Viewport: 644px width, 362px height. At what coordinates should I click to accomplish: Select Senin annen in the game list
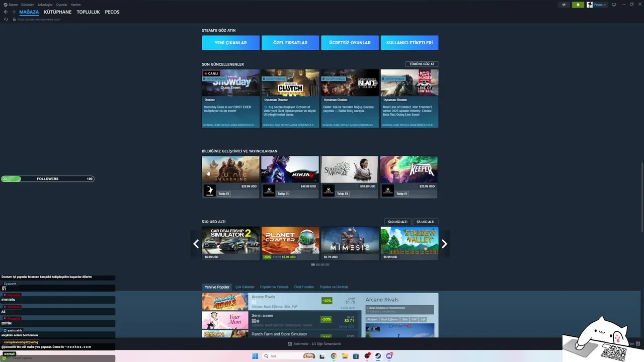pos(282,320)
